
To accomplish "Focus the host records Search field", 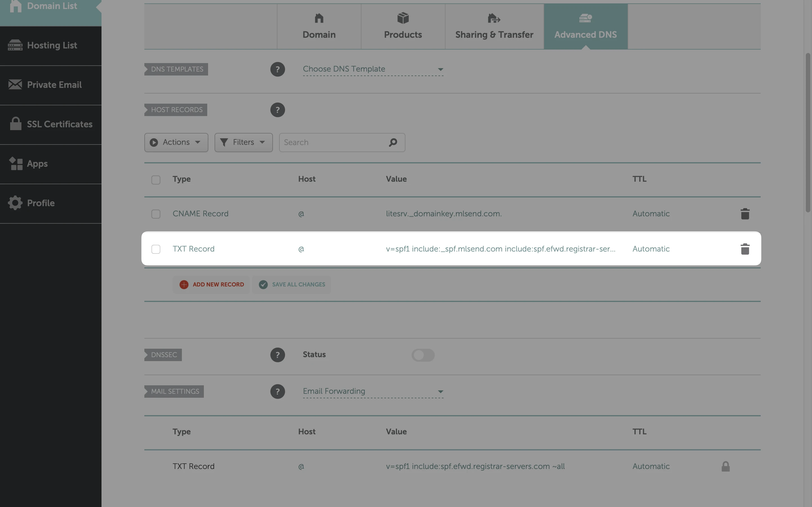I will click(x=334, y=143).
